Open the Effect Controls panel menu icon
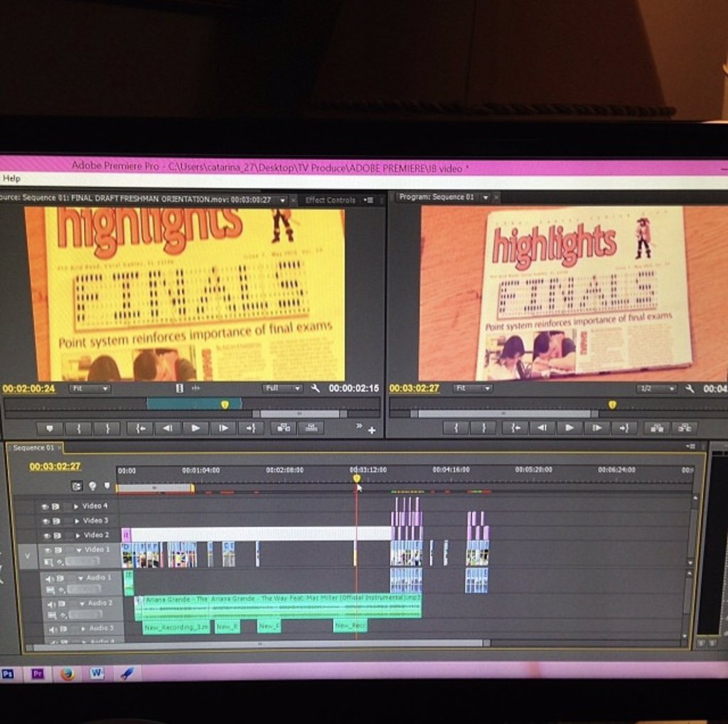Viewport: 728px width, 724px height. 368,200
